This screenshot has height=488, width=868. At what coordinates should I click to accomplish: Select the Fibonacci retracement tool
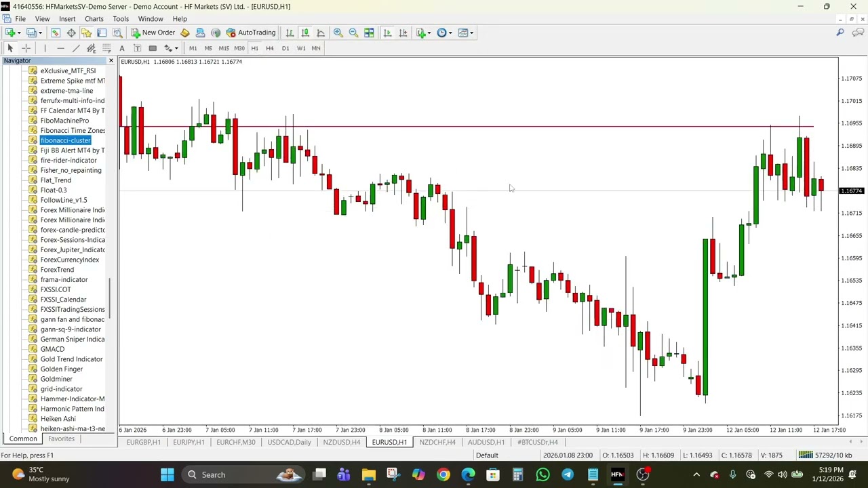coord(106,48)
